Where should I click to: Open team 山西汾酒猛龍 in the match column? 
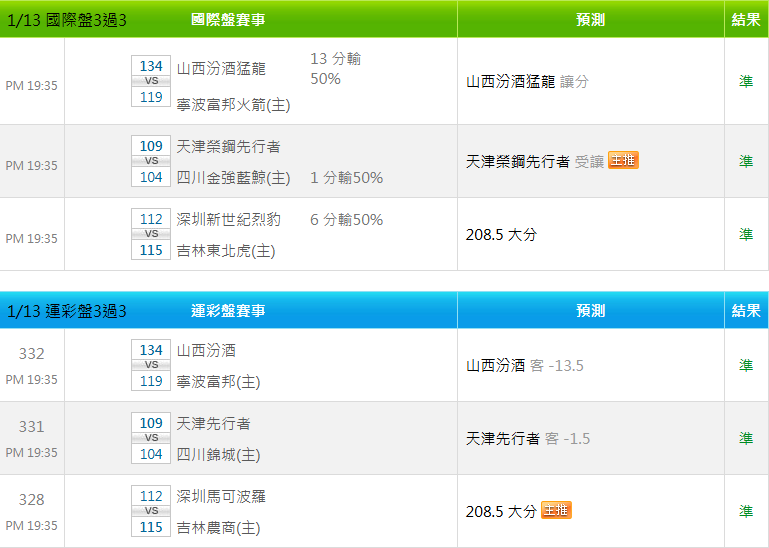pyautogui.click(x=221, y=68)
